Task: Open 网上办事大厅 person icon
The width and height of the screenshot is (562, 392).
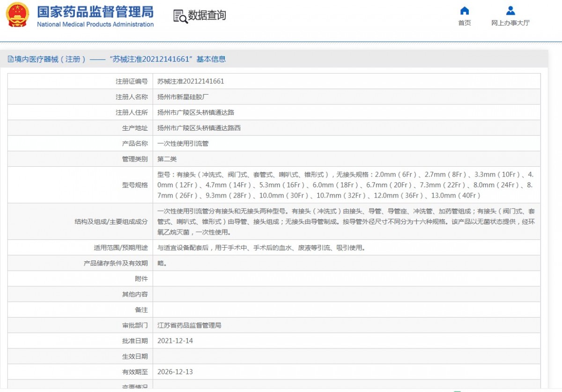Action: tap(510, 11)
